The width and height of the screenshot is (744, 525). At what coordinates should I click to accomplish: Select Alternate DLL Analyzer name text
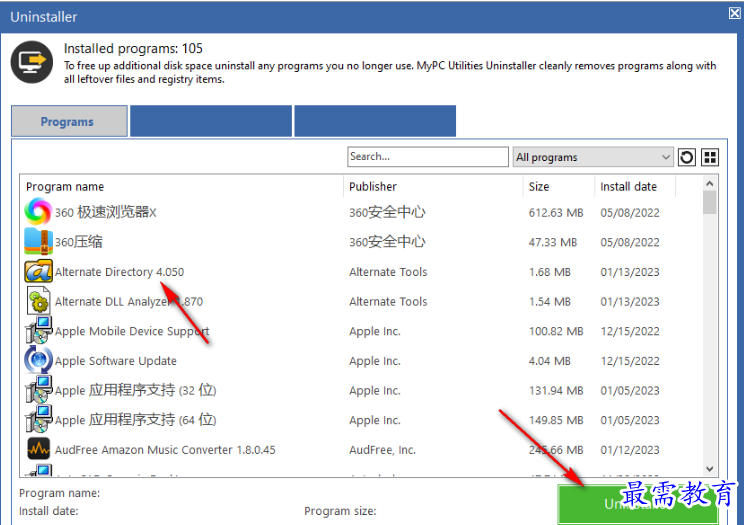click(129, 301)
